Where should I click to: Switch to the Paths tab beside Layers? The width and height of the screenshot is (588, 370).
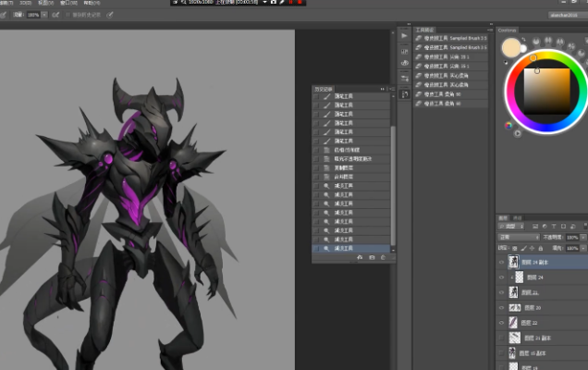(518, 217)
